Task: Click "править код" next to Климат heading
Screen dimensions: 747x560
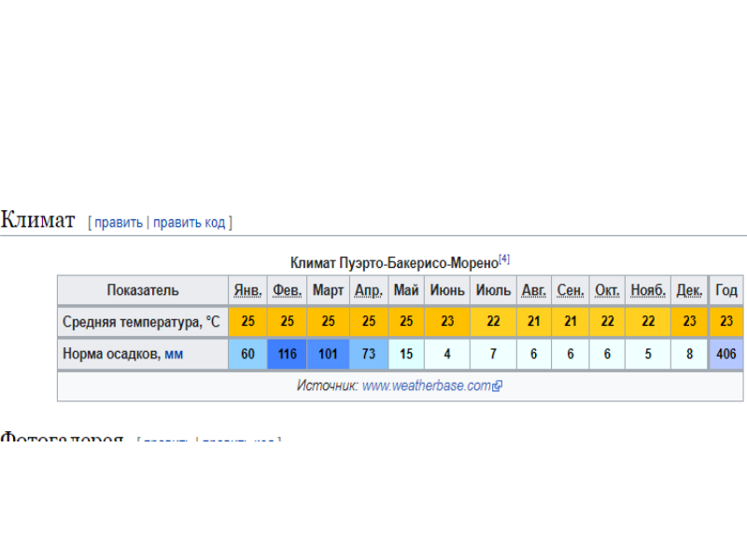Action: coord(190,222)
